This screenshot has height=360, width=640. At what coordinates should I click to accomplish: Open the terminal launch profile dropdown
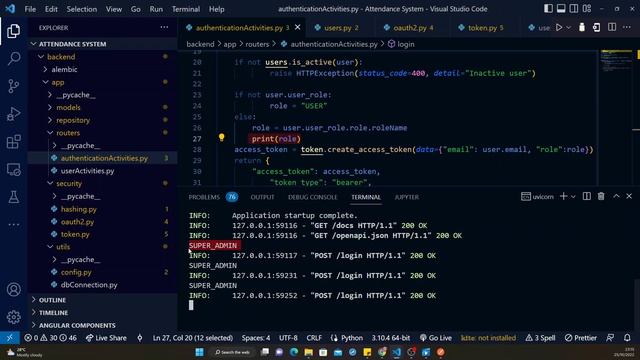[x=573, y=197]
